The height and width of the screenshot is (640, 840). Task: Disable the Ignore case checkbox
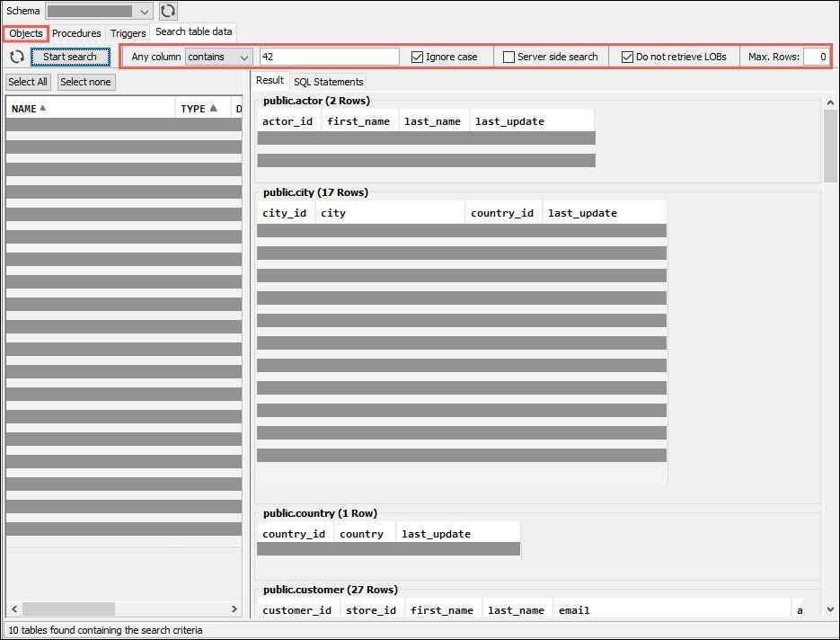click(418, 57)
